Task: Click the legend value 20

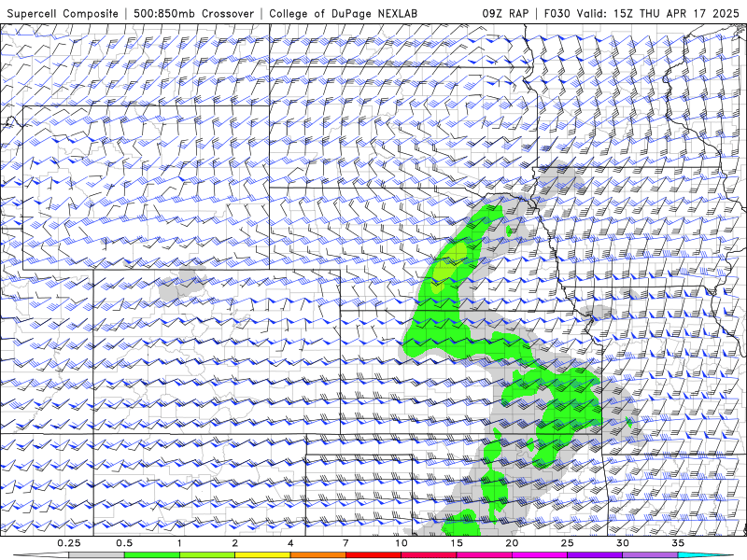Action: 512,543
